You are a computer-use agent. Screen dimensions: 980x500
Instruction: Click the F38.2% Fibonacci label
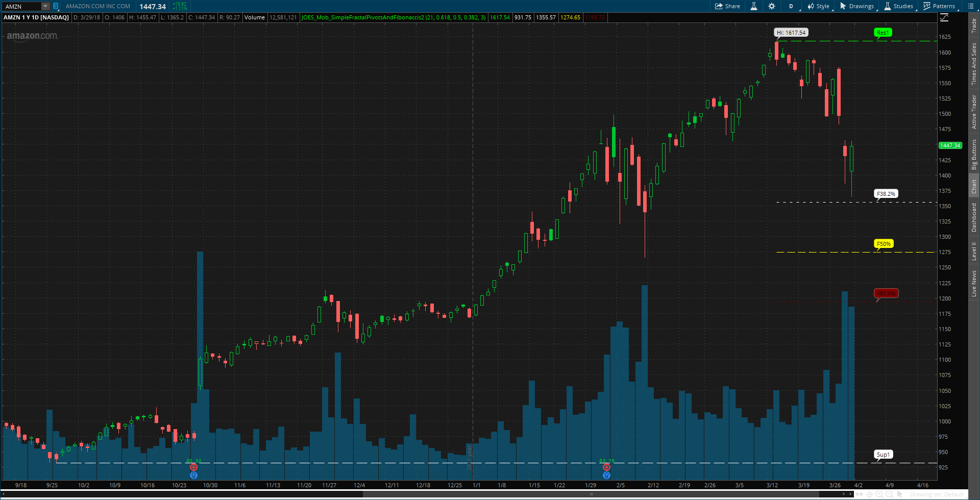tap(886, 194)
